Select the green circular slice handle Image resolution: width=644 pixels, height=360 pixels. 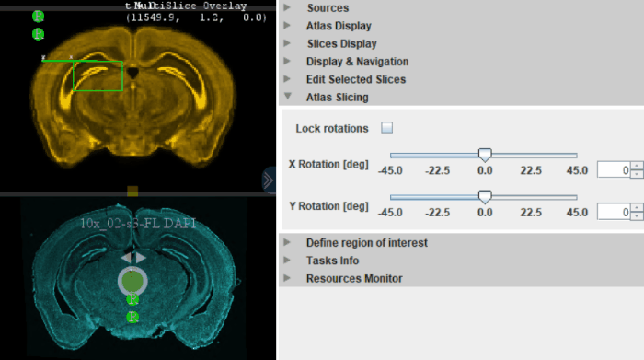point(132,281)
